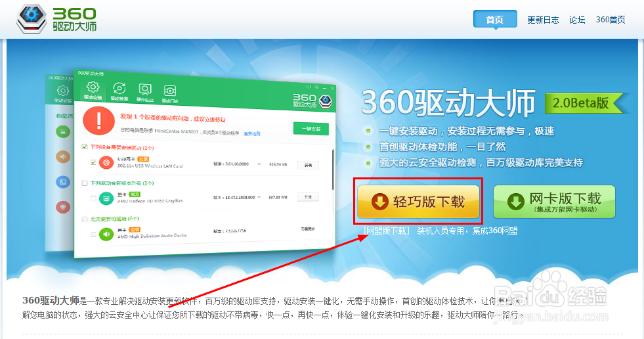Toggle the 无需更新的驱动 group checkbox
This screenshot has height=339, width=644.
85,219
